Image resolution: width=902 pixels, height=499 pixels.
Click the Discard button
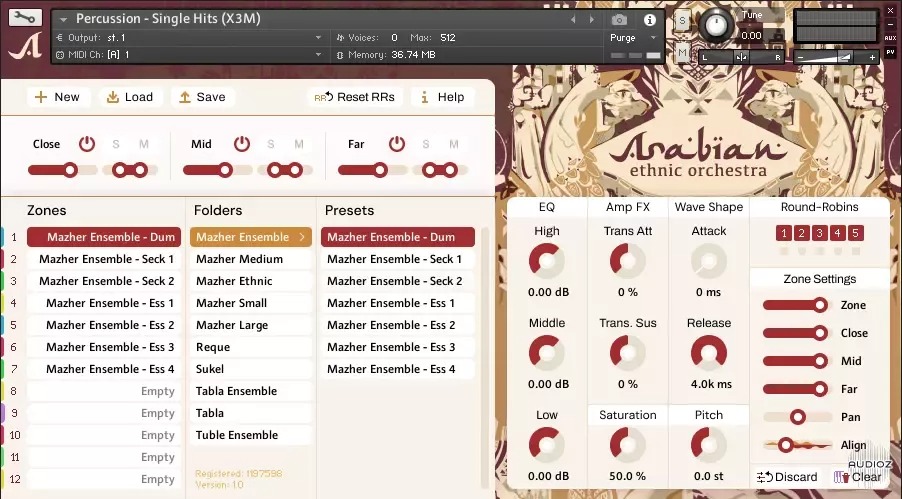pyautogui.click(x=788, y=477)
